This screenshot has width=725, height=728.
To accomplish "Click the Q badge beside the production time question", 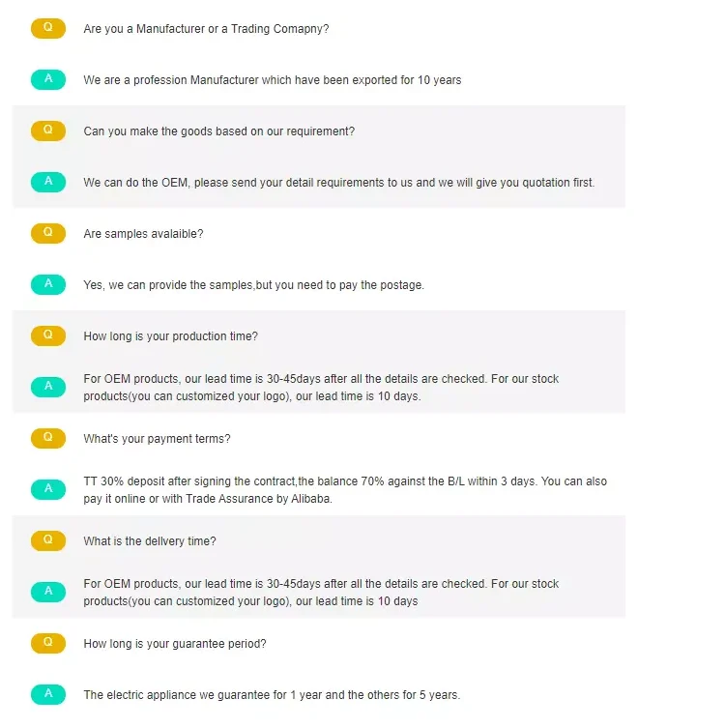I will 48,335.
